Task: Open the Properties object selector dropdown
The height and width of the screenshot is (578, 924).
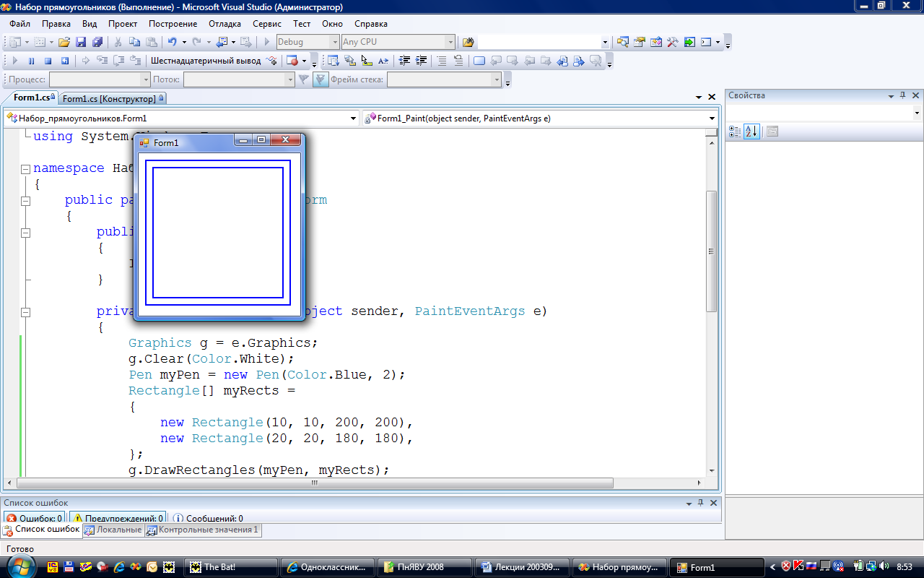Action: coord(917,113)
